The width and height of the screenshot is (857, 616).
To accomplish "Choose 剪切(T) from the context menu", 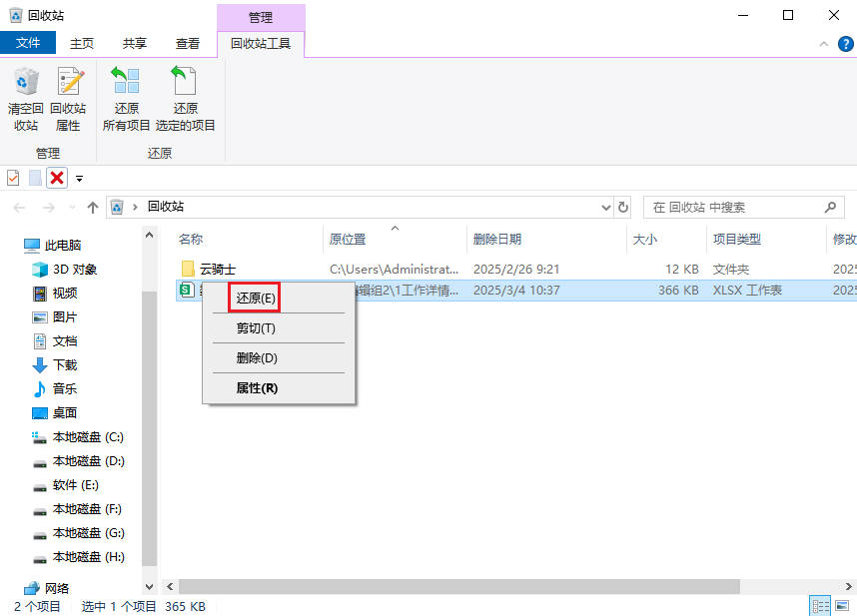I will coord(279,328).
